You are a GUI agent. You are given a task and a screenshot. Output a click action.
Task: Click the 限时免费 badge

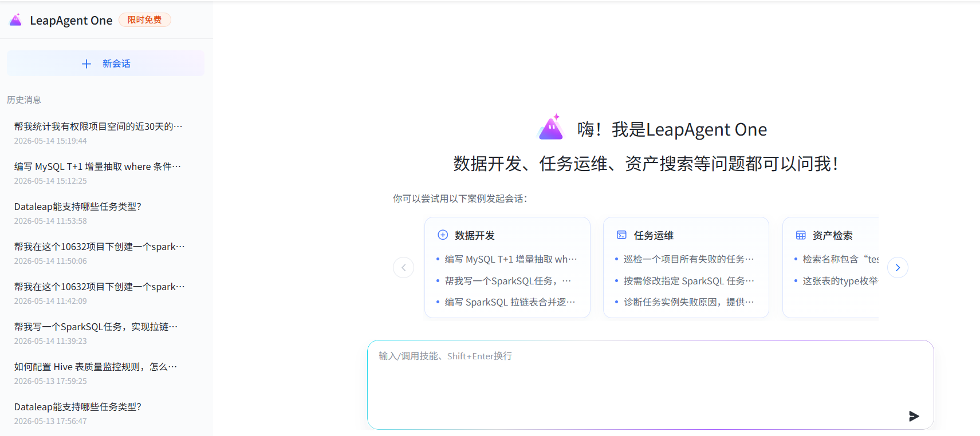tap(145, 20)
